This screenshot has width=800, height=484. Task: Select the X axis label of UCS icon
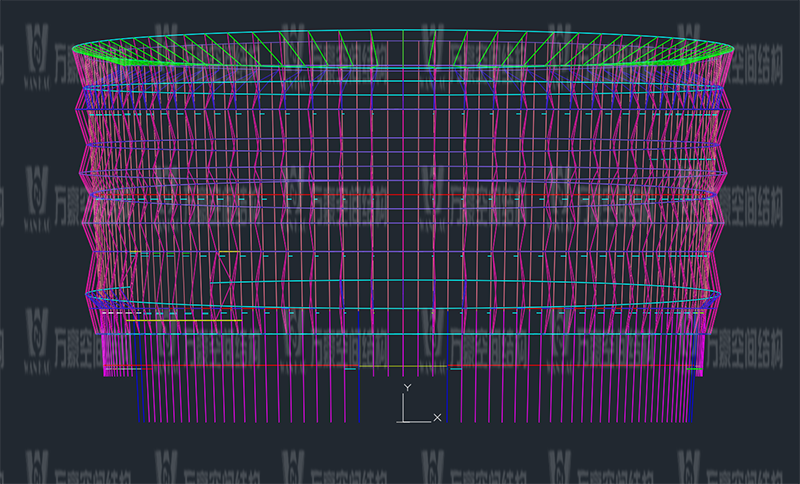coord(437,417)
